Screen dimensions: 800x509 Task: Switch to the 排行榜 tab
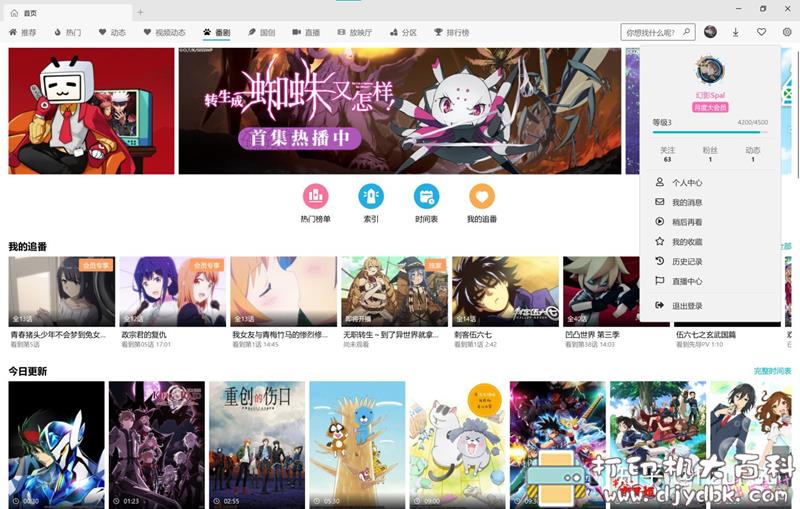pos(452,32)
